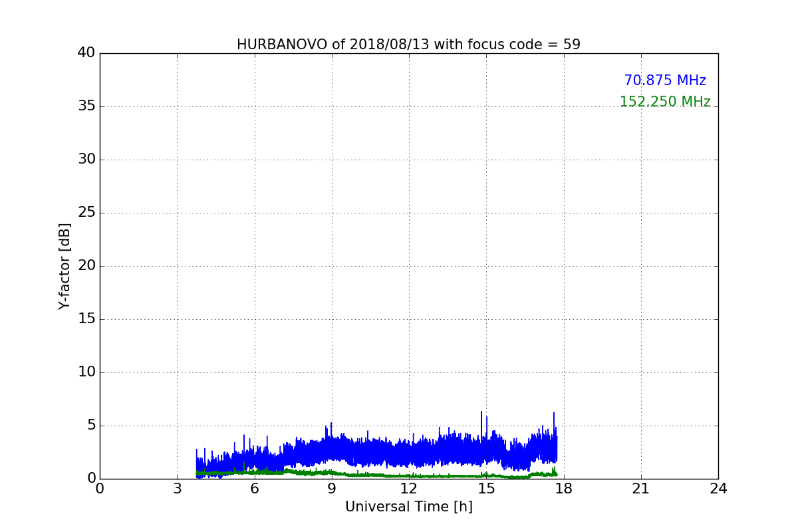Image resolution: width=798 pixels, height=532 pixels.
Task: Click the y-axis tick label '15'
Action: coord(86,319)
